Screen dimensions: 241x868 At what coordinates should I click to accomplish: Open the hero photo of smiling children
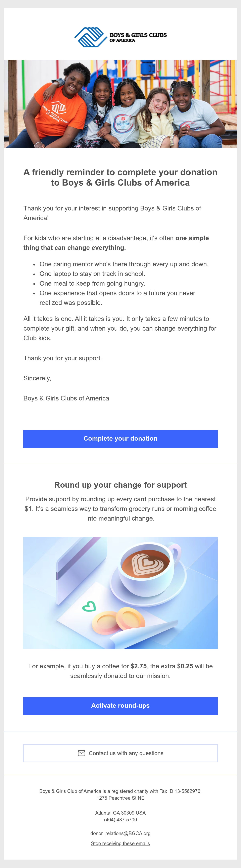point(120,104)
